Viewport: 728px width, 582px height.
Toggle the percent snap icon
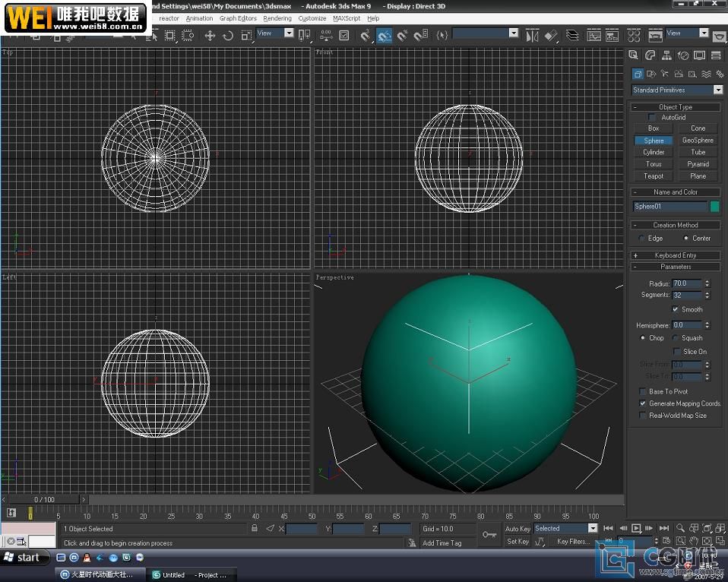(x=402, y=36)
